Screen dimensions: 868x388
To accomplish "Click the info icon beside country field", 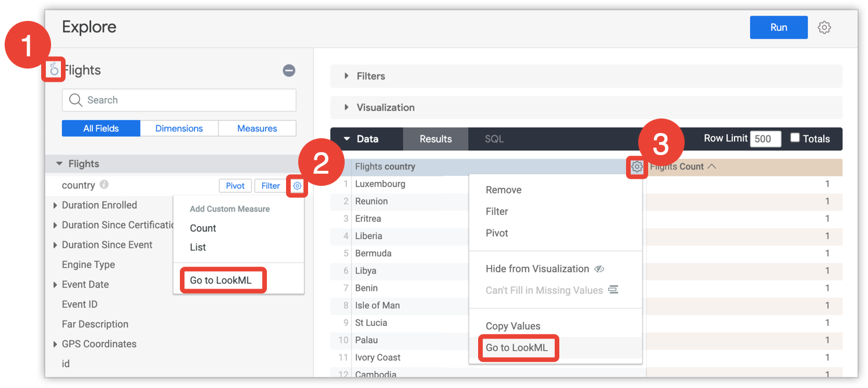I will 104,185.
